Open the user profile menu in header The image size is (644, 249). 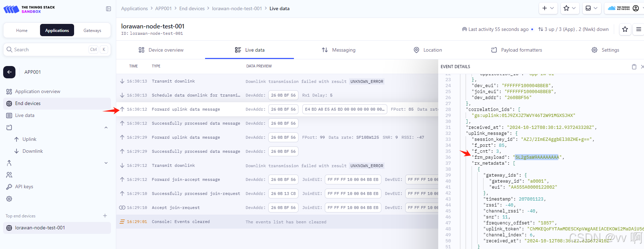pos(624,8)
